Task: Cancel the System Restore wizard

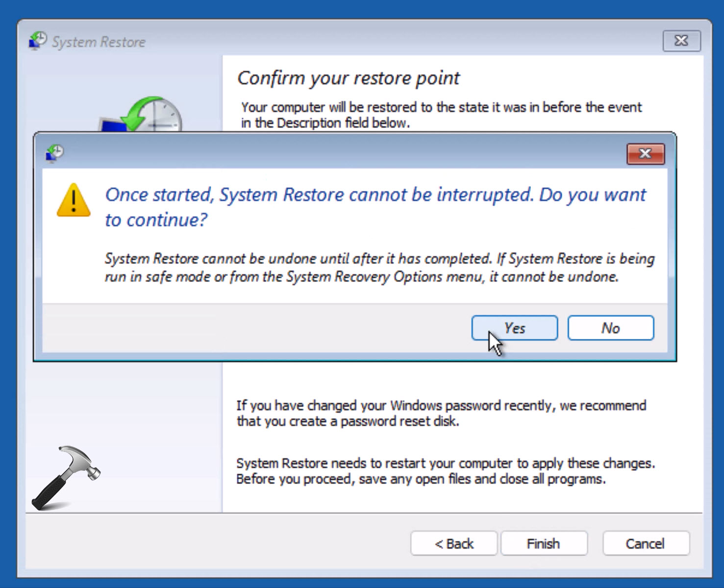Action: pos(645,543)
